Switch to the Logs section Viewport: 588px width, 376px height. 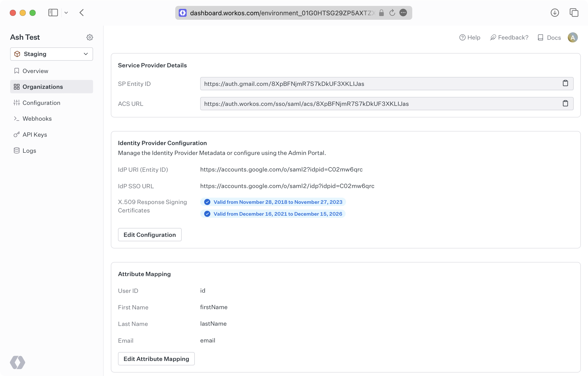click(x=29, y=150)
